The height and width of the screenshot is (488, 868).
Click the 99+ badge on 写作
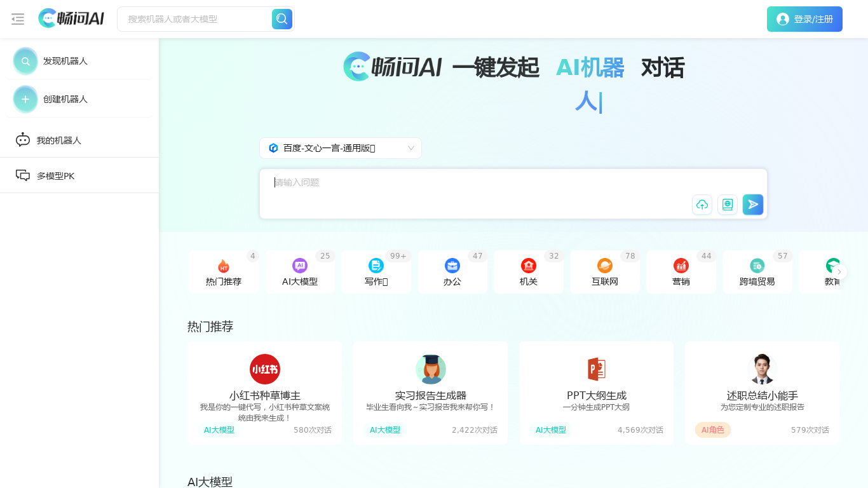[x=398, y=256]
